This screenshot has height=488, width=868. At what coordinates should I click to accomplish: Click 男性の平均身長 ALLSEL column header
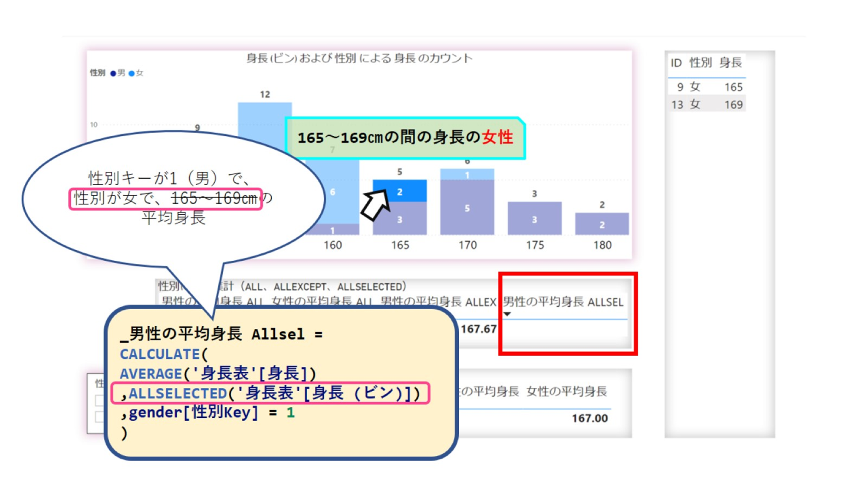(x=563, y=302)
